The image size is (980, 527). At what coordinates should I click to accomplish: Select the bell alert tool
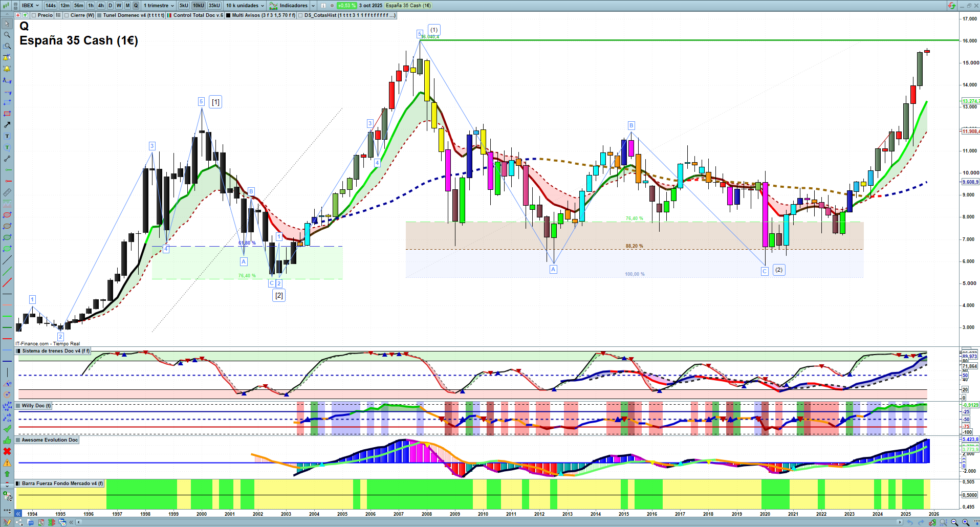(7, 69)
